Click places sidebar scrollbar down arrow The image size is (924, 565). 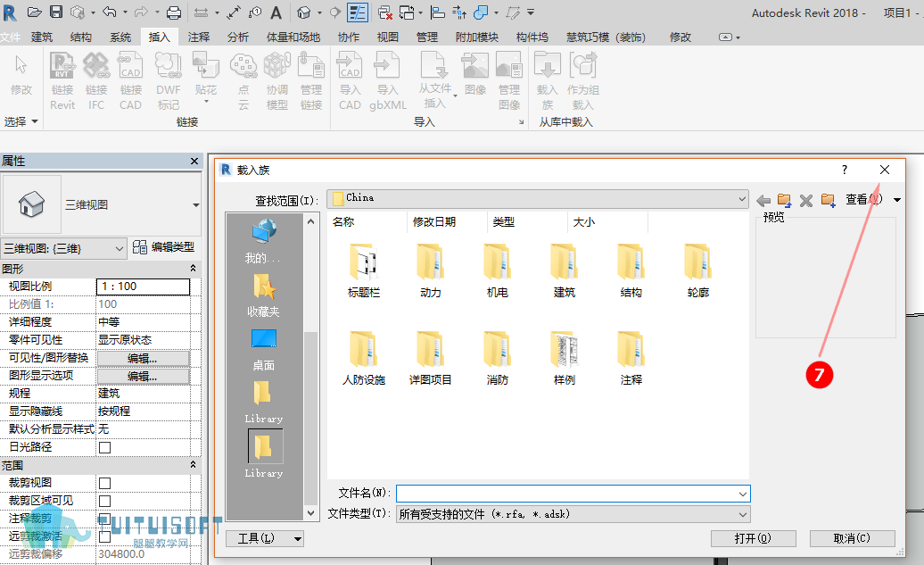click(x=311, y=513)
